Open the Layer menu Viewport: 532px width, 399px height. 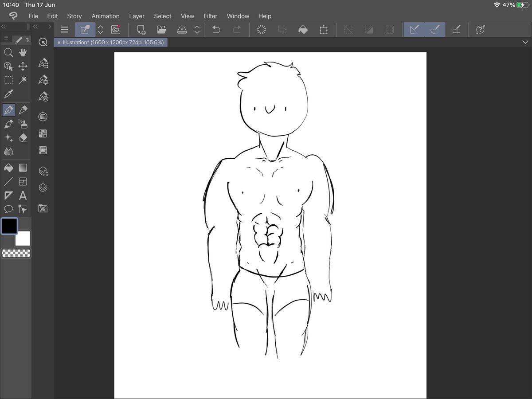pyautogui.click(x=137, y=16)
